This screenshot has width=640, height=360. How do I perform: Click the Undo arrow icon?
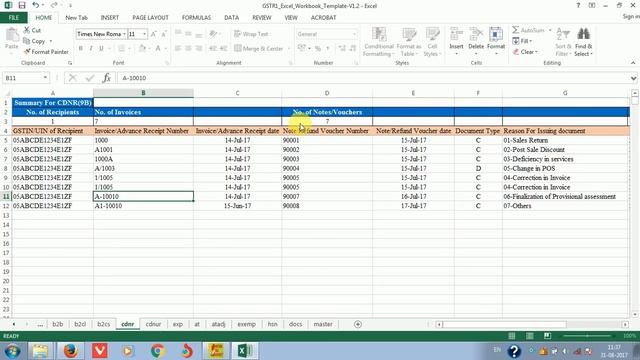[36, 5]
